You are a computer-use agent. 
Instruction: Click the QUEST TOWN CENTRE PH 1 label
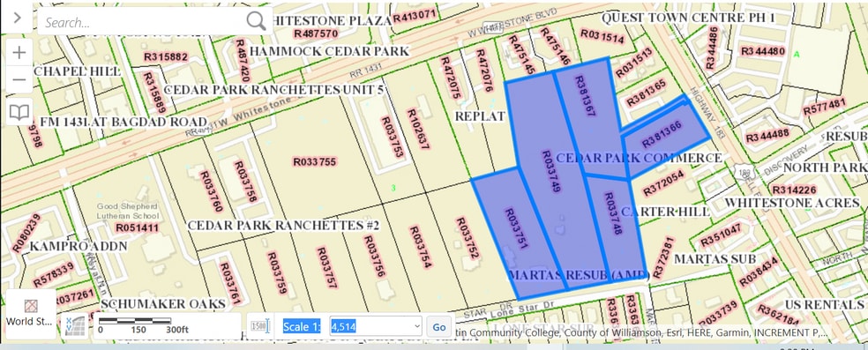(688, 18)
